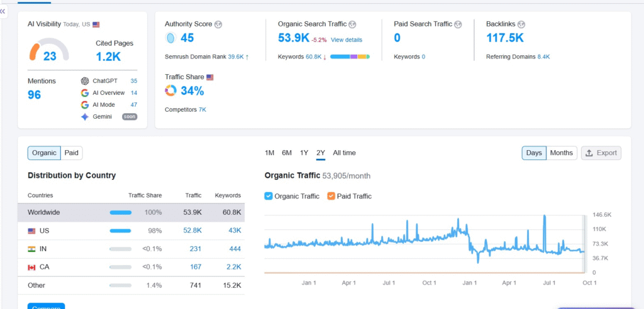Click the AI Visibility US country selector
Screen dimensions: 644x309
(96, 24)
